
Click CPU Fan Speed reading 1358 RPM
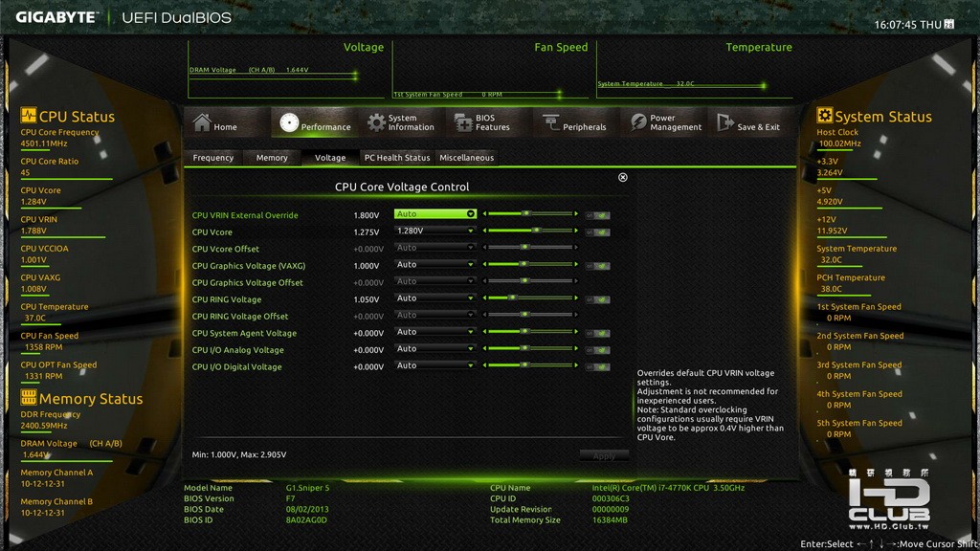(44, 347)
